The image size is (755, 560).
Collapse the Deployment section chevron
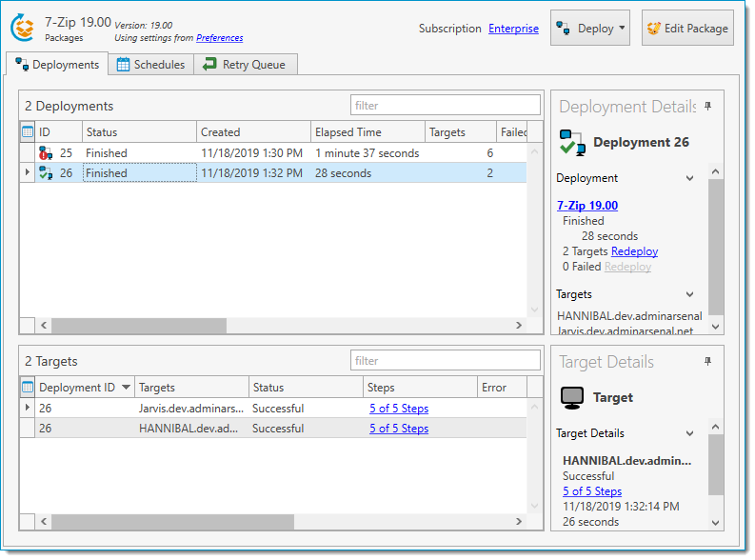(690, 178)
